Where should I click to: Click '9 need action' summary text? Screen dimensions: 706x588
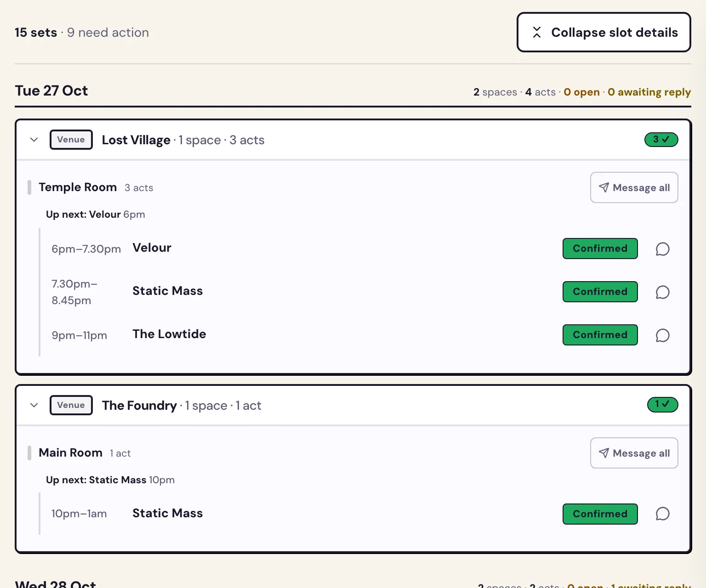(108, 33)
